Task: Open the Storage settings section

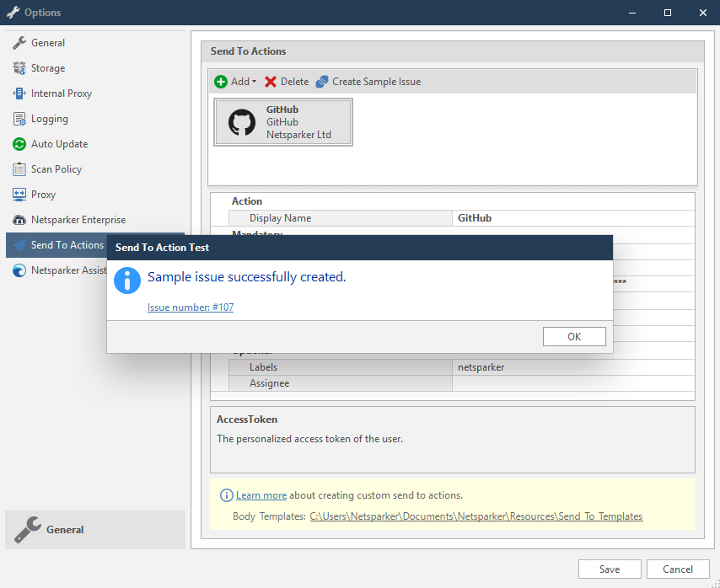Action: point(46,67)
